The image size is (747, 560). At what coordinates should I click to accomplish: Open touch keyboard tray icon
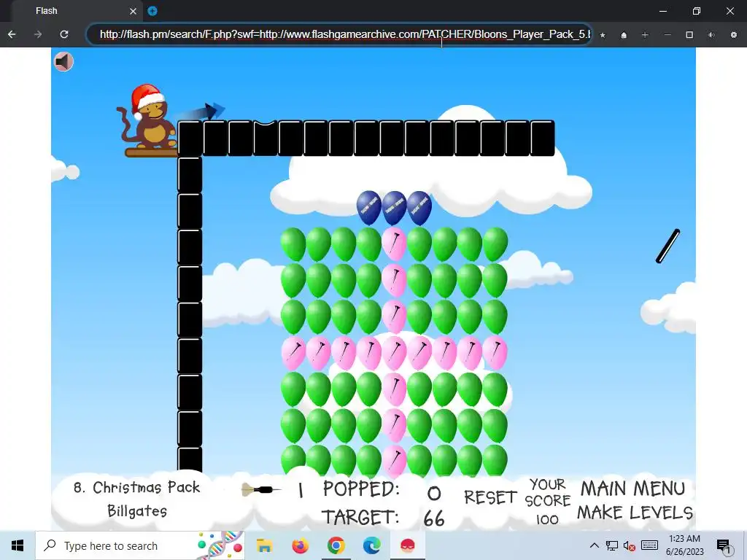[649, 545]
